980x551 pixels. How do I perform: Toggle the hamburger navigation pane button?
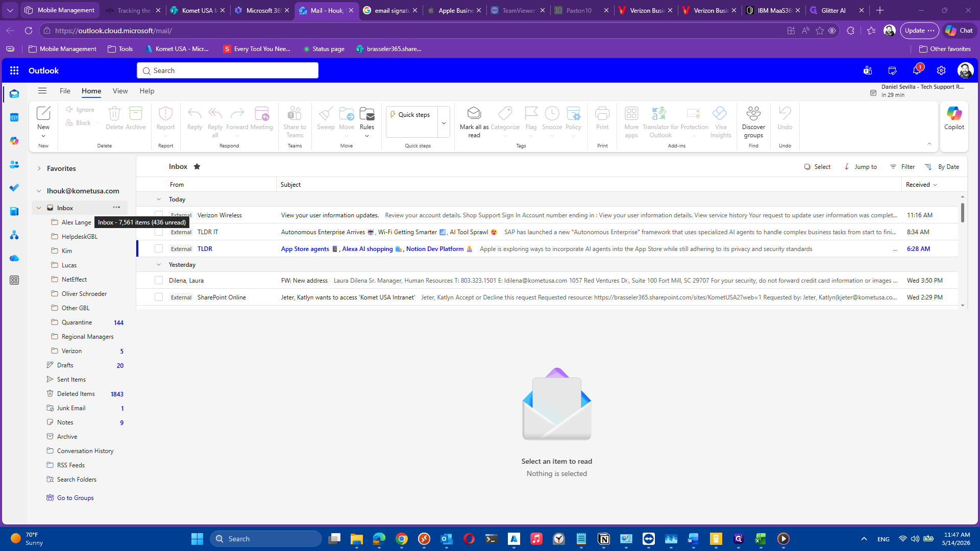[42, 91]
